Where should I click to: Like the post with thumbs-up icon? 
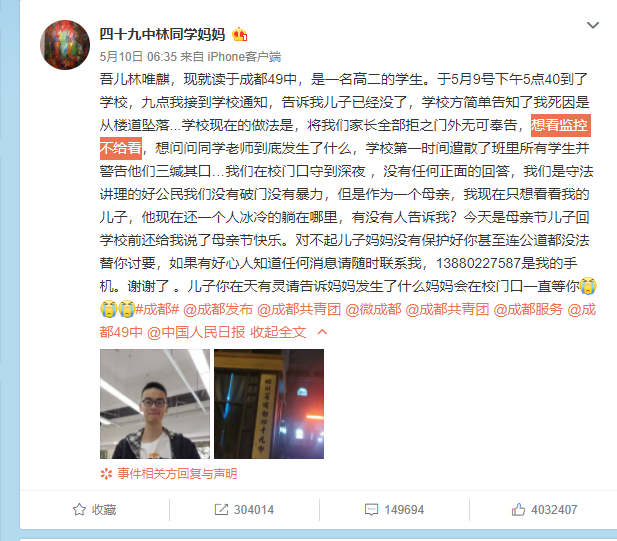click(x=518, y=510)
